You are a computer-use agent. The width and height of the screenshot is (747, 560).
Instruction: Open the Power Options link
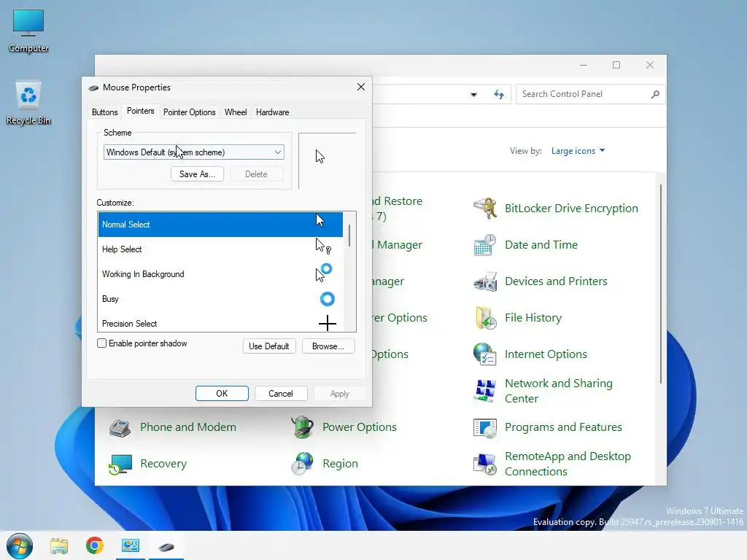(x=360, y=427)
